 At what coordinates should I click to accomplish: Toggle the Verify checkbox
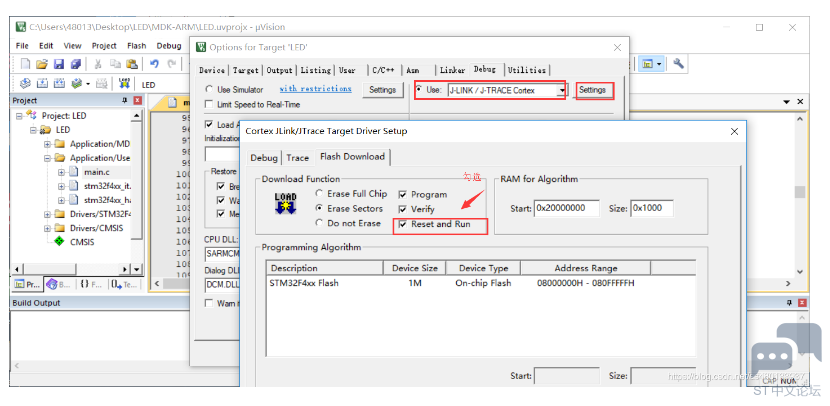tap(403, 209)
